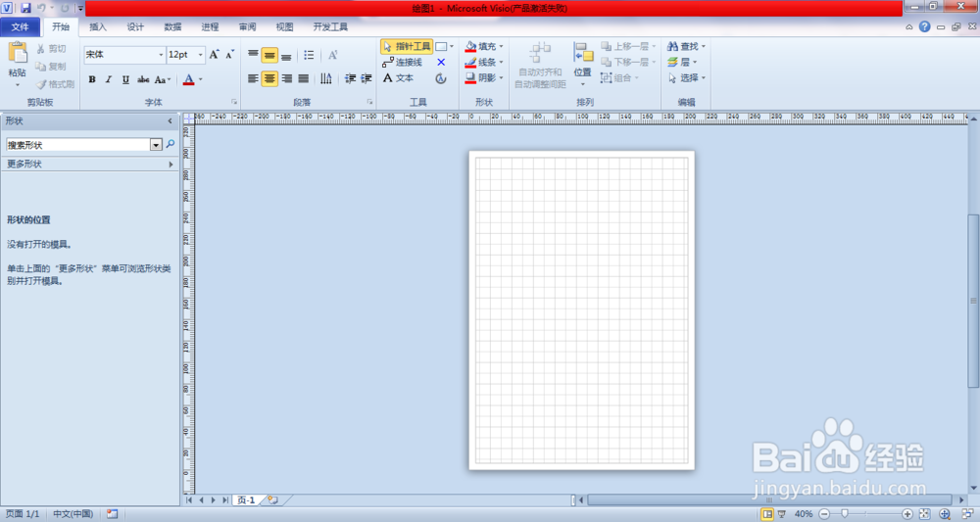Click the blue X connection point tool
Image resolution: width=980 pixels, height=522 pixels.
(x=441, y=62)
